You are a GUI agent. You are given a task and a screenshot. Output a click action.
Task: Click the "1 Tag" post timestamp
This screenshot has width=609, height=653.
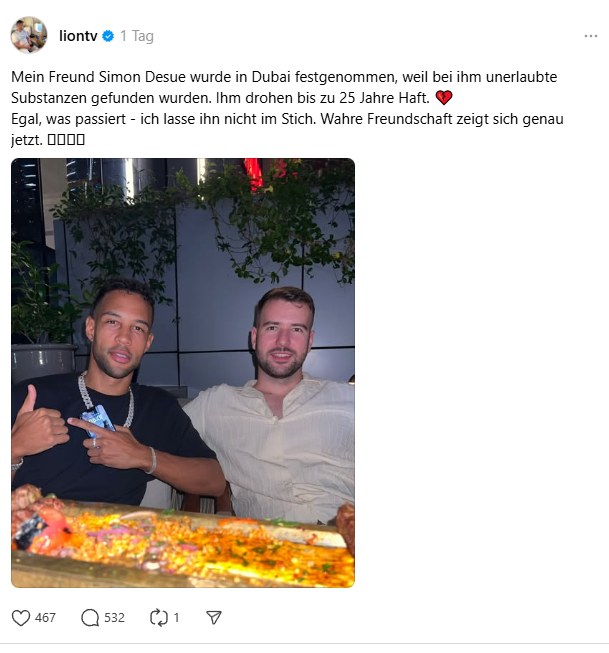[x=137, y=36]
